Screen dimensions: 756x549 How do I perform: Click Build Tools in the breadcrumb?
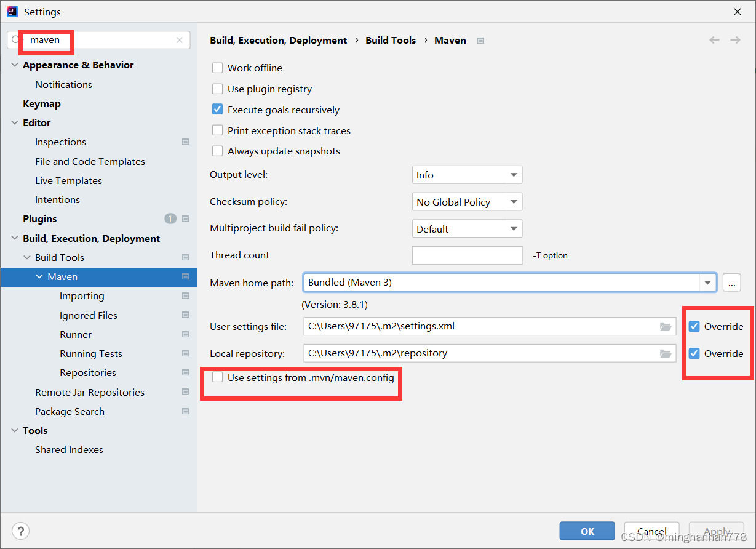(x=391, y=40)
